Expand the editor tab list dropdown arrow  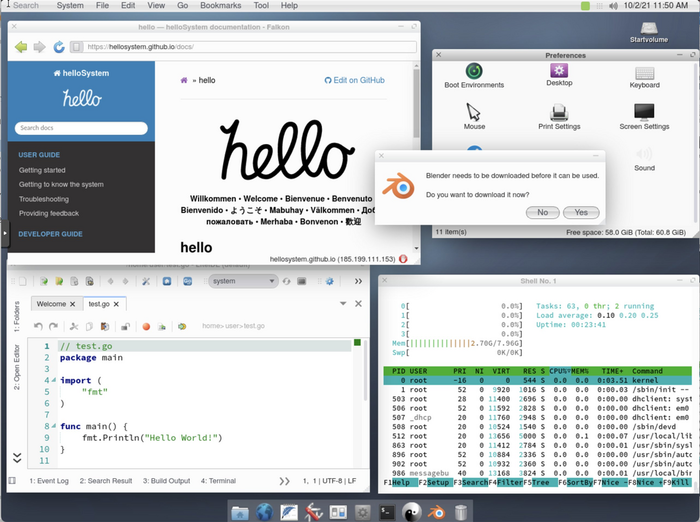click(x=343, y=303)
